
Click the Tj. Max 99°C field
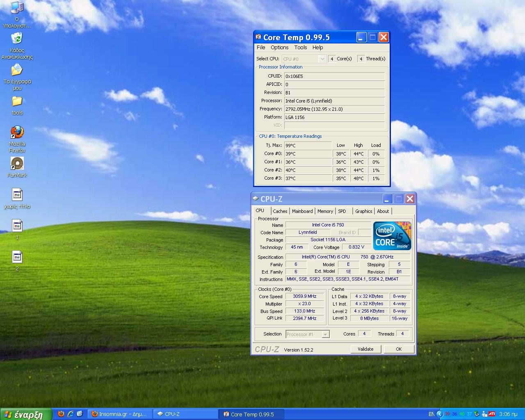pos(308,145)
